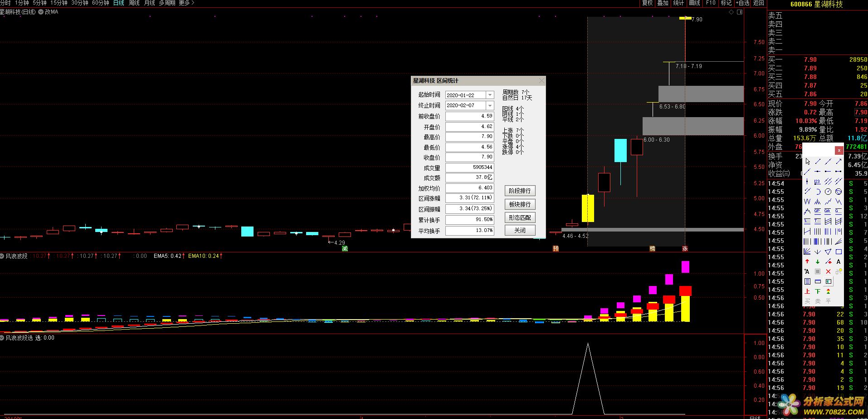Viewport: 868px width, 419px height.
Task: Select the triangle drawing tool
Action: (x=828, y=251)
